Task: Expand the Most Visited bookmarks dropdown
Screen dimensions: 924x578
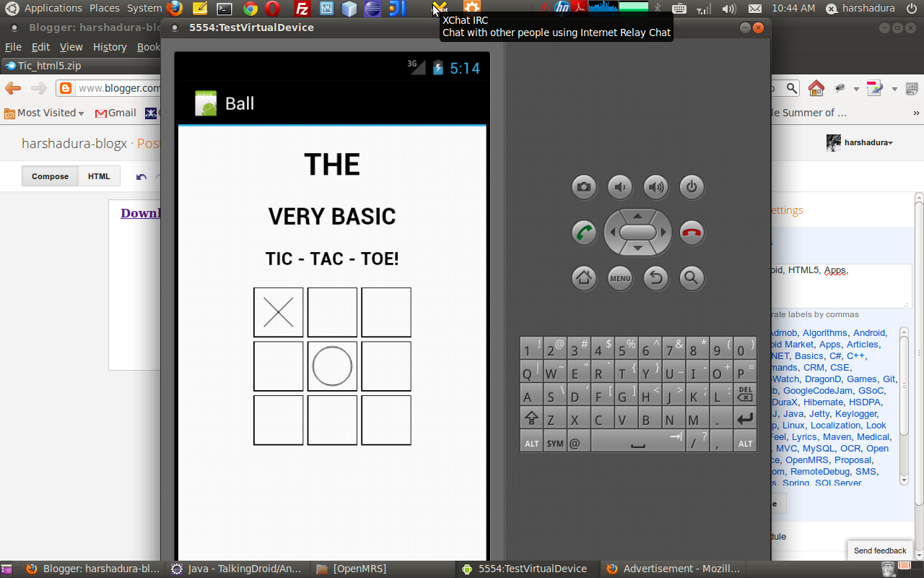Action: pos(44,113)
